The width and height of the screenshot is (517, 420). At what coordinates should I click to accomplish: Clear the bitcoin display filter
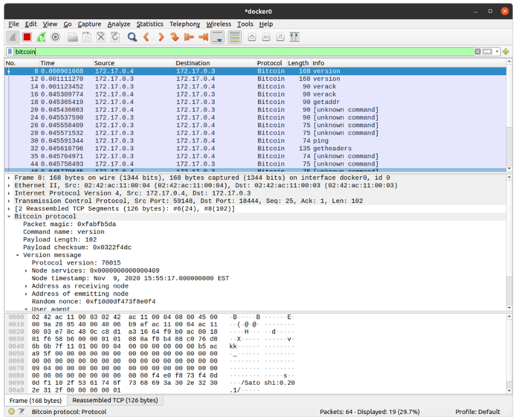point(477,51)
